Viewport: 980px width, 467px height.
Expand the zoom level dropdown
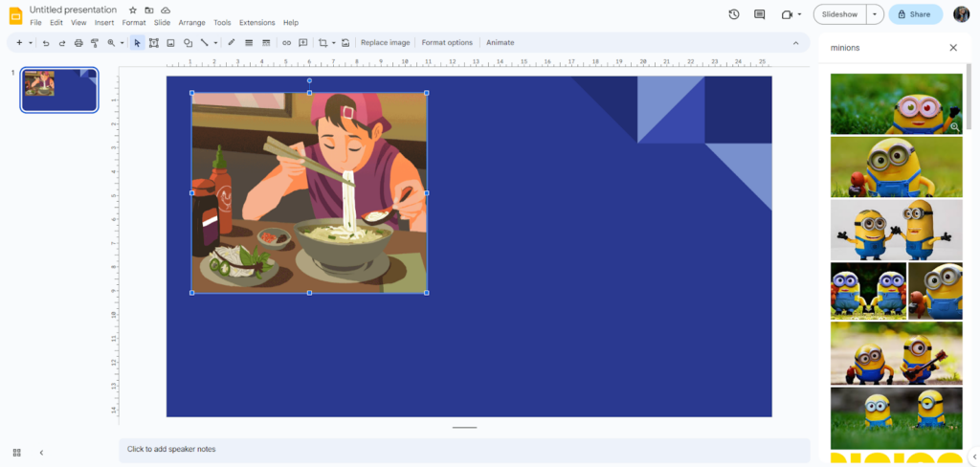tap(122, 43)
